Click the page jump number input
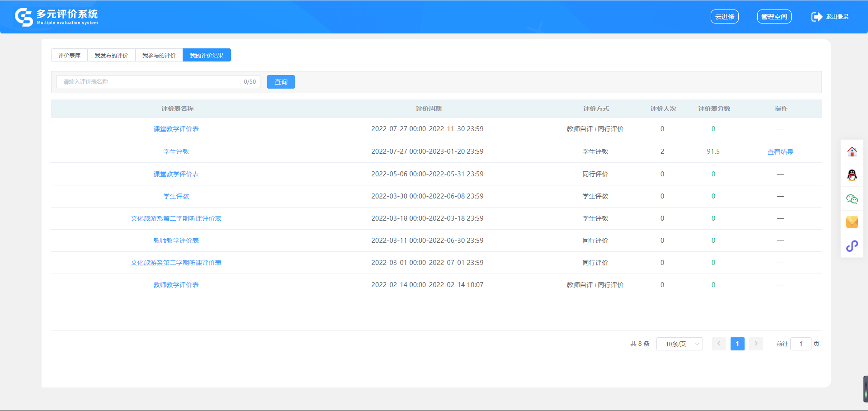 [800, 344]
